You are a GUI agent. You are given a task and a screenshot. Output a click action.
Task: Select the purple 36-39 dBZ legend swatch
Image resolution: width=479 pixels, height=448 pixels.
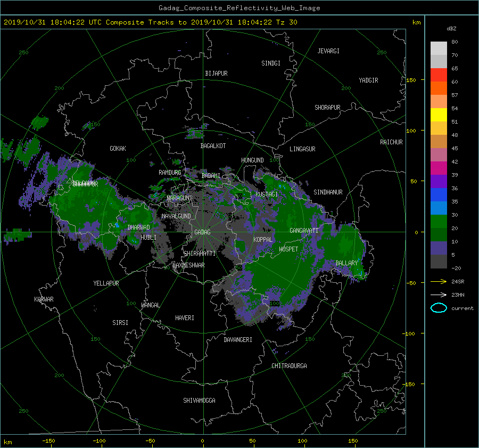tap(439, 182)
